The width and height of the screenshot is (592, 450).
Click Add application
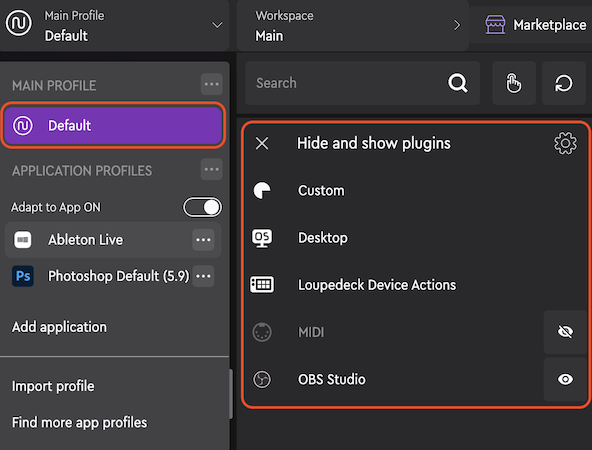(x=59, y=327)
